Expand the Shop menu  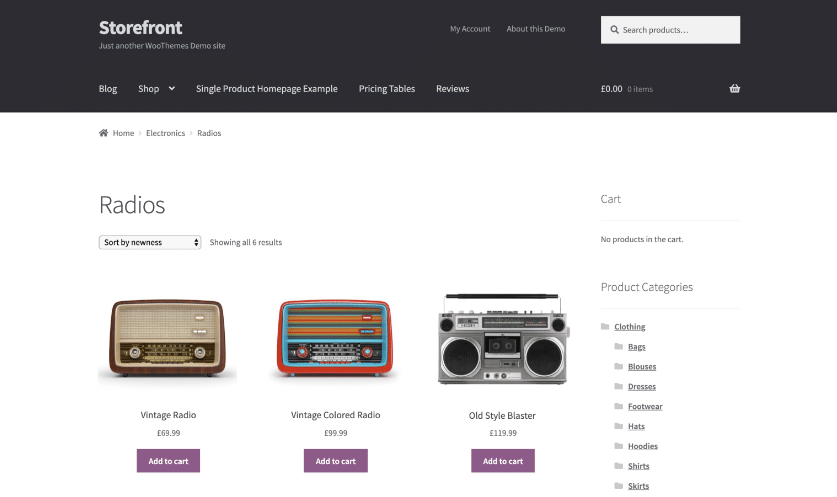156,89
